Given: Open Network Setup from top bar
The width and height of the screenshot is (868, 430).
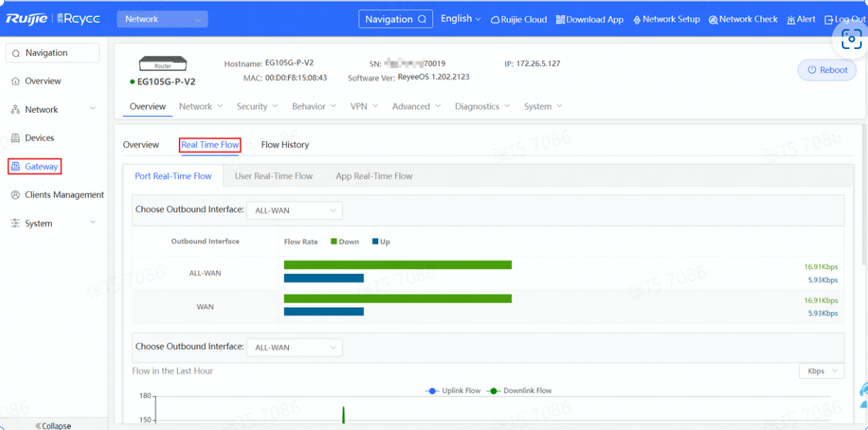Looking at the screenshot, I should coord(666,20).
